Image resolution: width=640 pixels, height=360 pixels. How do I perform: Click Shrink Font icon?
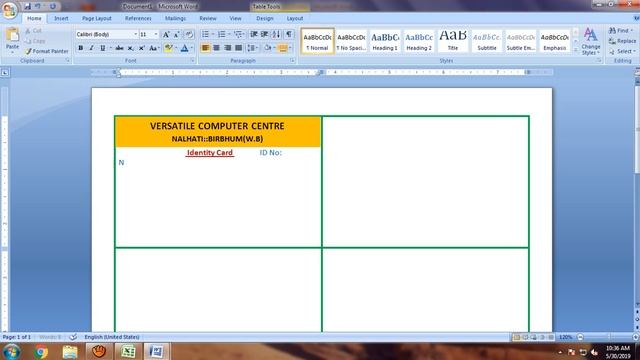pos(177,35)
